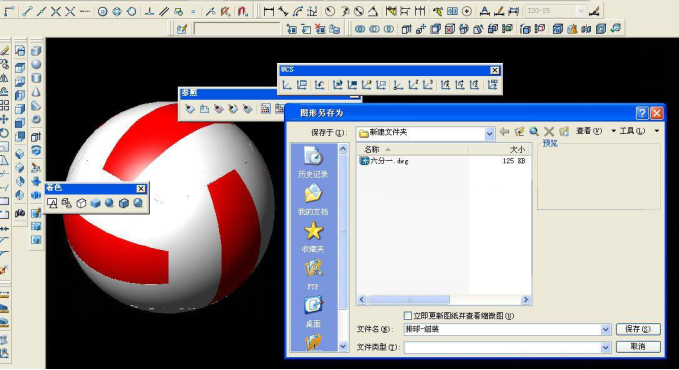
Task: Select file 六分一.dwg in list
Action: pos(384,161)
